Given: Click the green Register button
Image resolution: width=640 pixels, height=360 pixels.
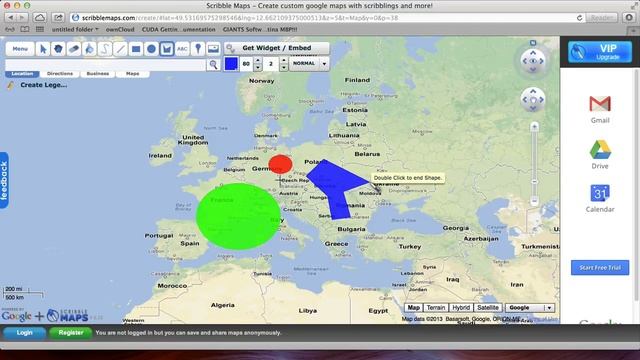Looking at the screenshot, I should [71, 333].
